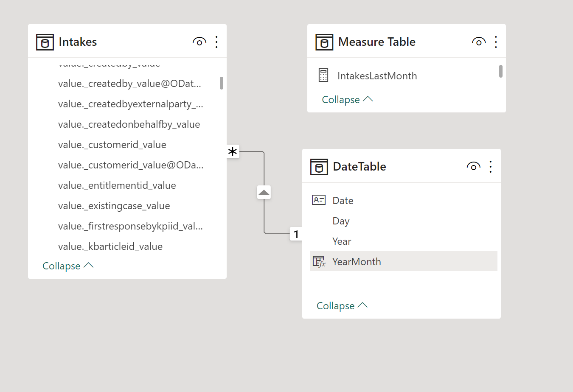Open more options for the Intakes table

pos(216,42)
